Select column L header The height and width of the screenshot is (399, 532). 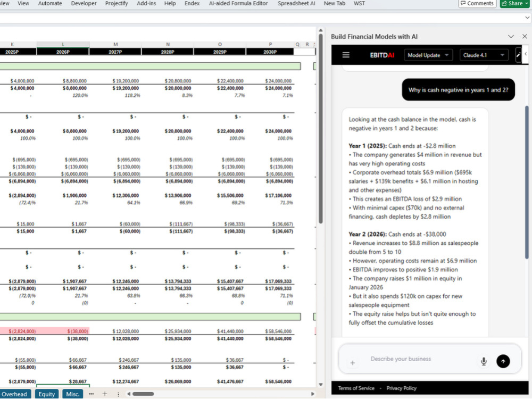click(63, 45)
